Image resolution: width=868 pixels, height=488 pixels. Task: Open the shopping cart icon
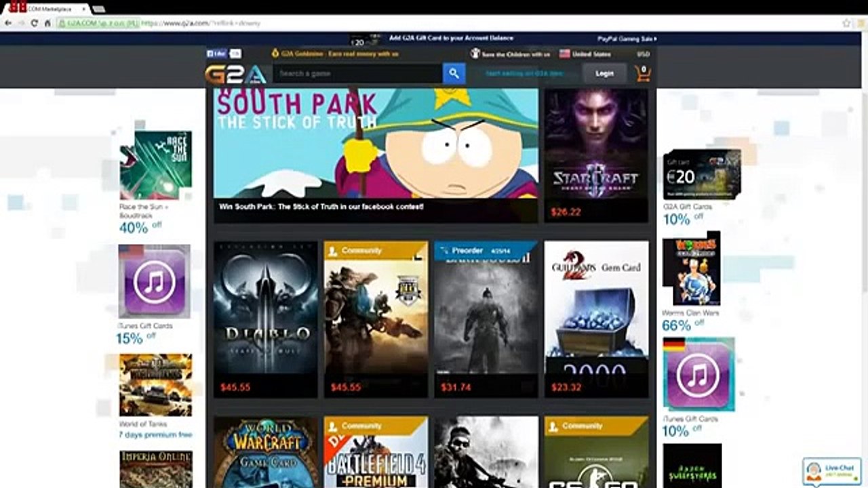(x=642, y=73)
